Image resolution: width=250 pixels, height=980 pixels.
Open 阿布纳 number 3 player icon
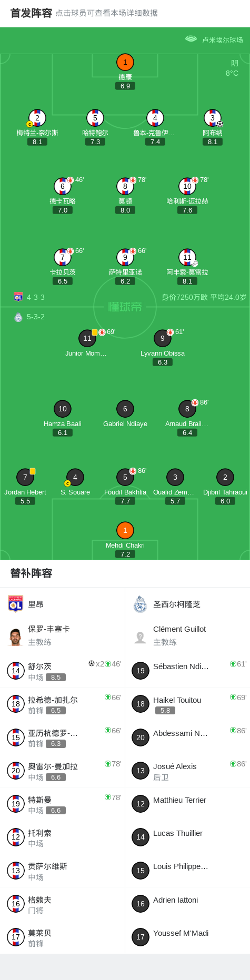(x=213, y=118)
